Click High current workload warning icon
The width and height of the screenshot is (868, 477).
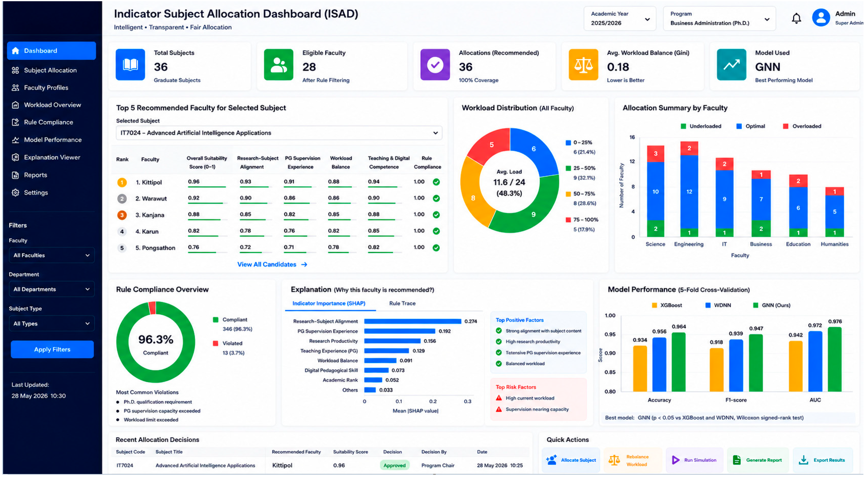(498, 398)
